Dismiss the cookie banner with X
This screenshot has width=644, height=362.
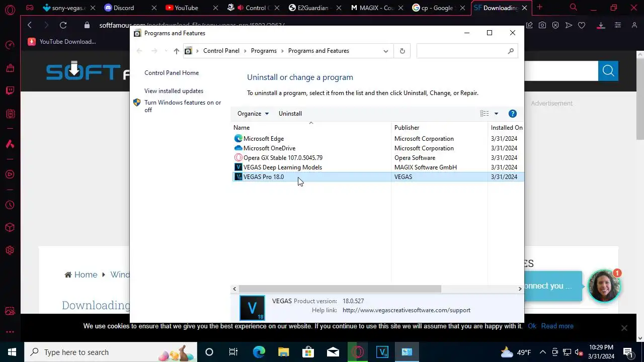click(x=624, y=328)
